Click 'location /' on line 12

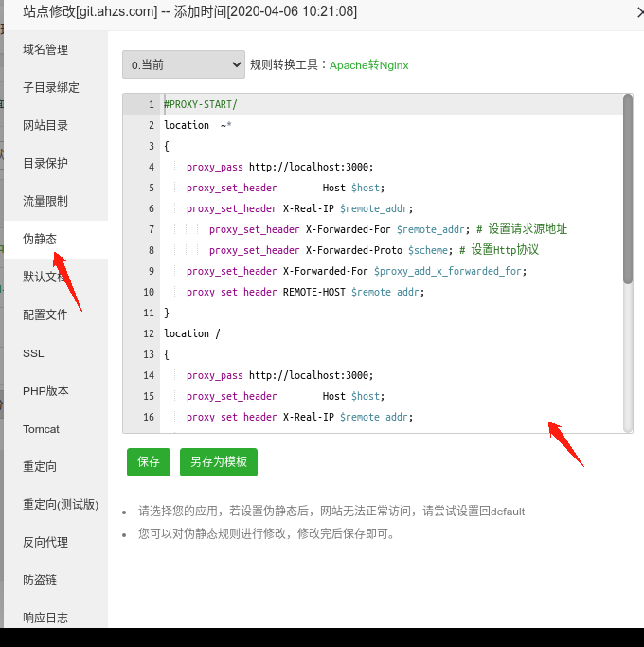click(192, 333)
